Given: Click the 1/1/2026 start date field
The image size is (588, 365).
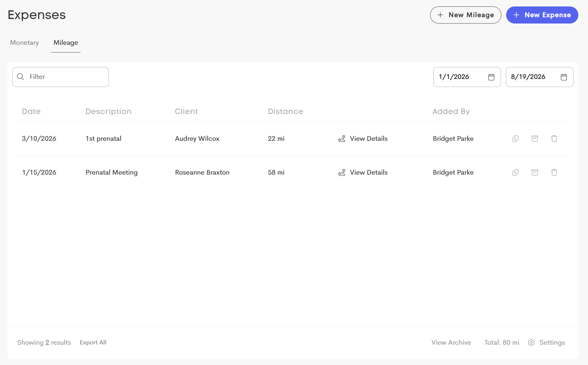Looking at the screenshot, I should coord(467,77).
